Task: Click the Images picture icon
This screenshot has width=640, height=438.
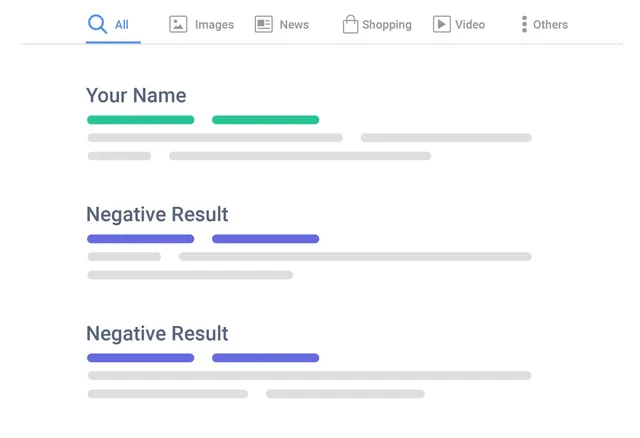Action: point(178,24)
